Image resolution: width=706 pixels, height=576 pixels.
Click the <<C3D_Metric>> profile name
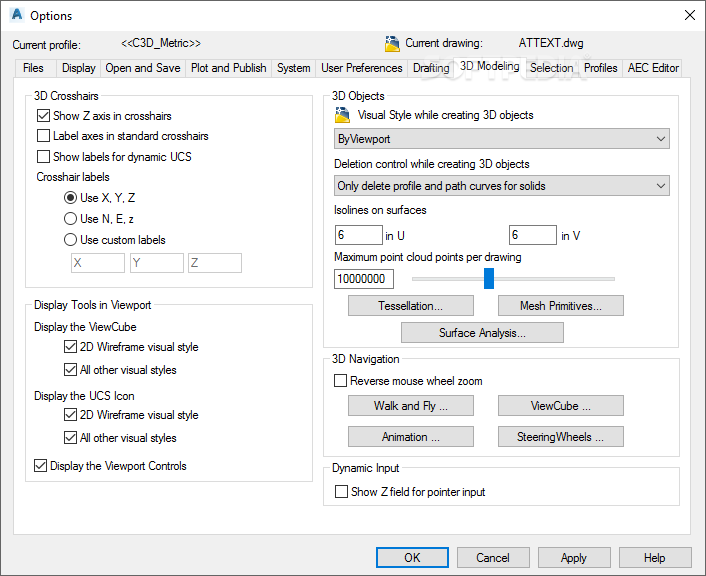point(161,43)
